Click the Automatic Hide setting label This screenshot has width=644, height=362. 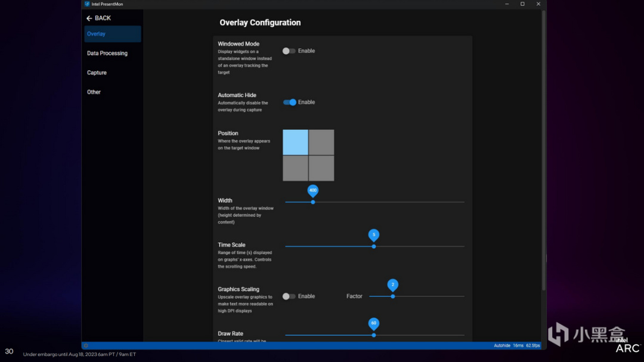pos(237,95)
